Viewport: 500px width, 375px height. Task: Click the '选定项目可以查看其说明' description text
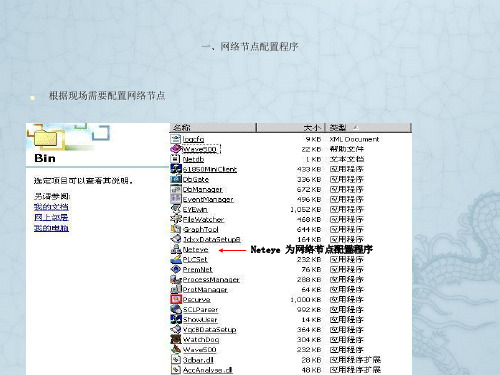tap(83, 181)
